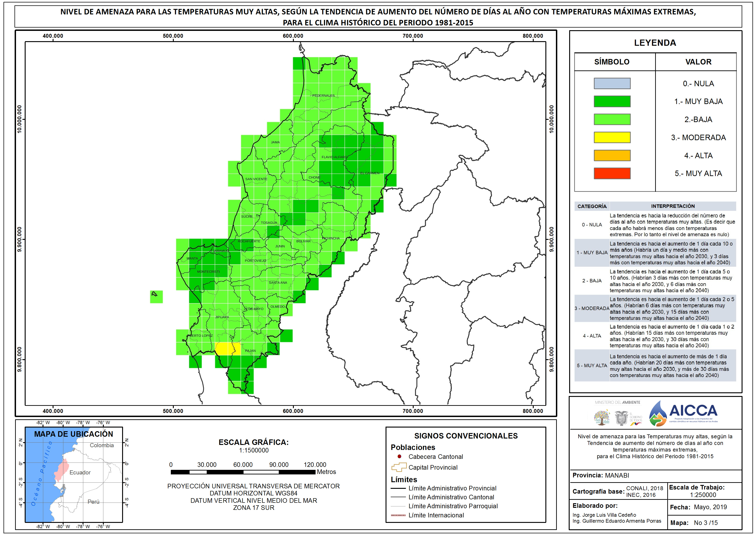Click the MONTECRISTI map label

coord(208,272)
